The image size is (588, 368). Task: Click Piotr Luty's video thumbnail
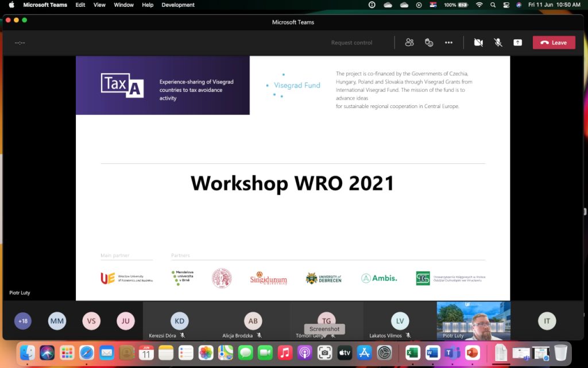[473, 321]
